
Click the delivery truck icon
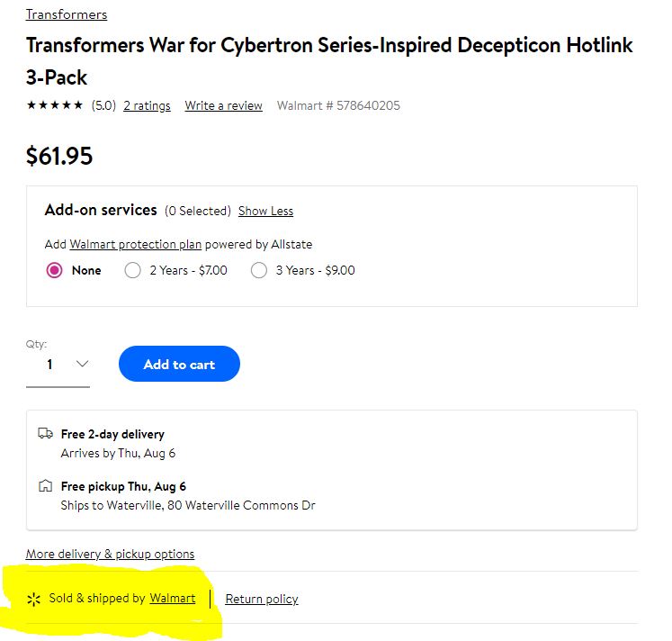click(x=45, y=434)
